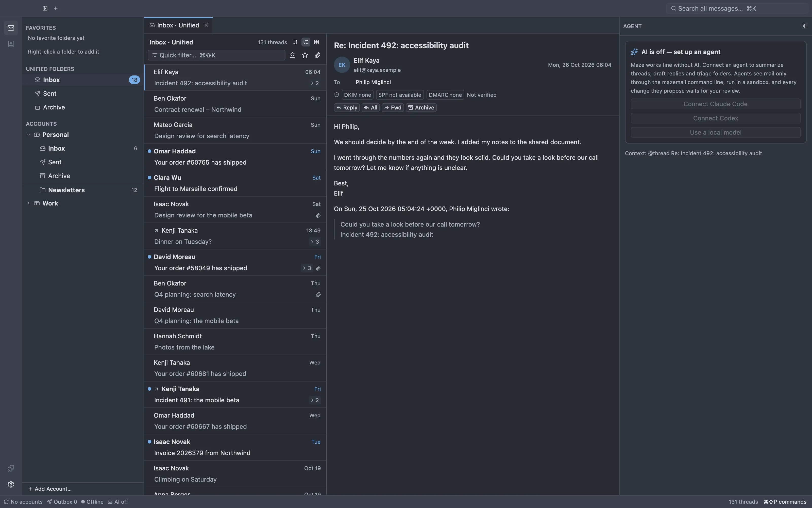The height and width of the screenshot is (508, 812).
Task: Click the AI sparkle icon in Agent card
Action: tap(634, 52)
